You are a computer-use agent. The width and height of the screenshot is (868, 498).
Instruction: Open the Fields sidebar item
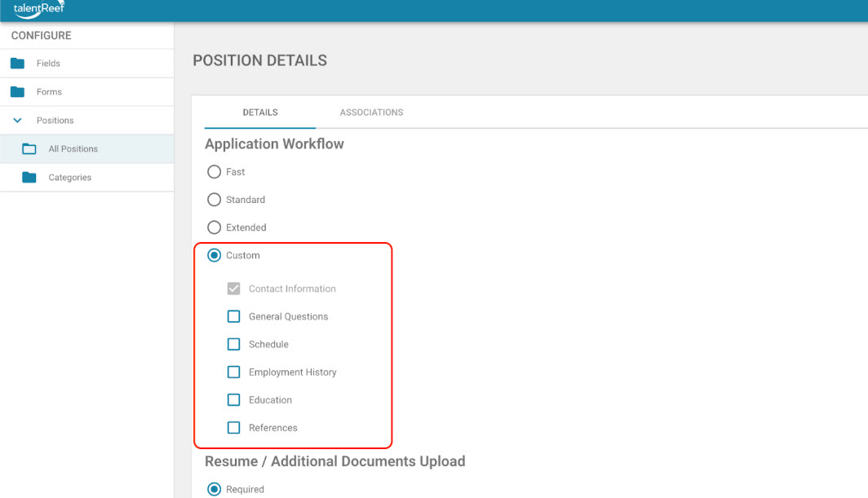[48, 64]
